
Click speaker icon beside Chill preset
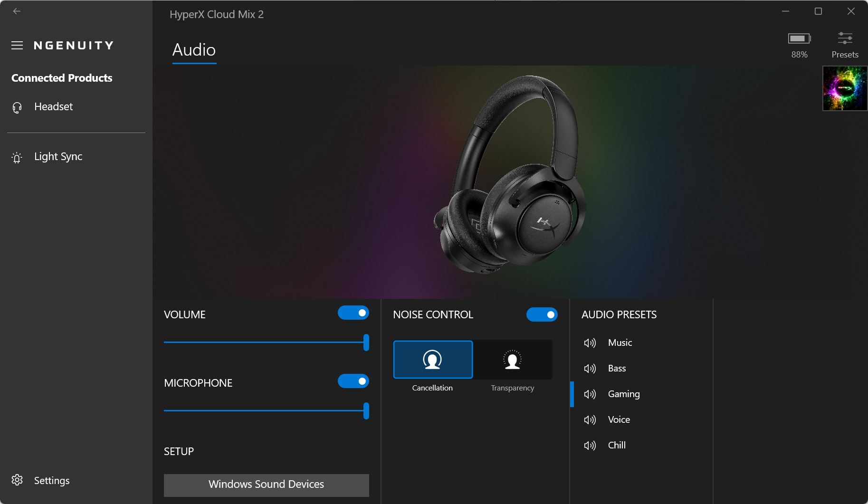(590, 446)
